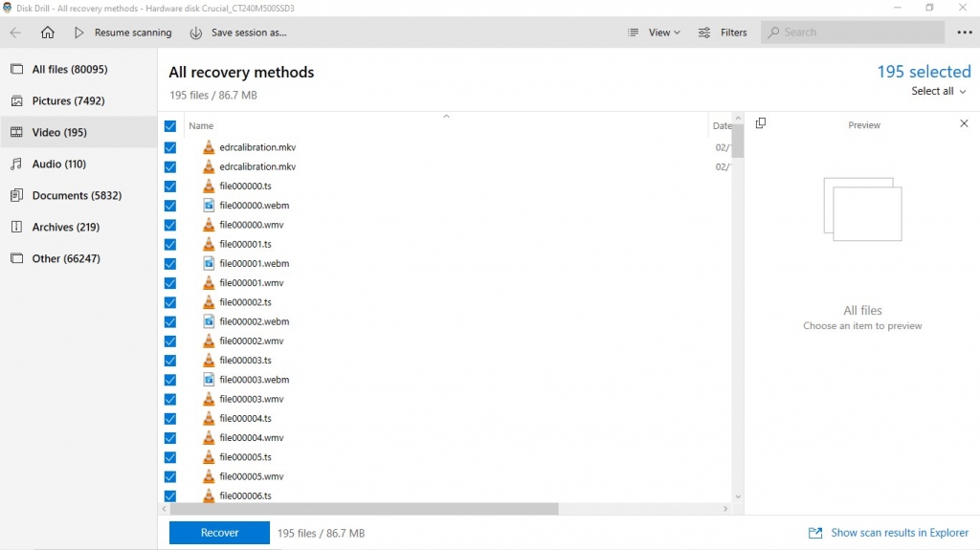Click the VLC icon of file000000.wmv
This screenshot has height=550, width=980.
click(x=209, y=225)
